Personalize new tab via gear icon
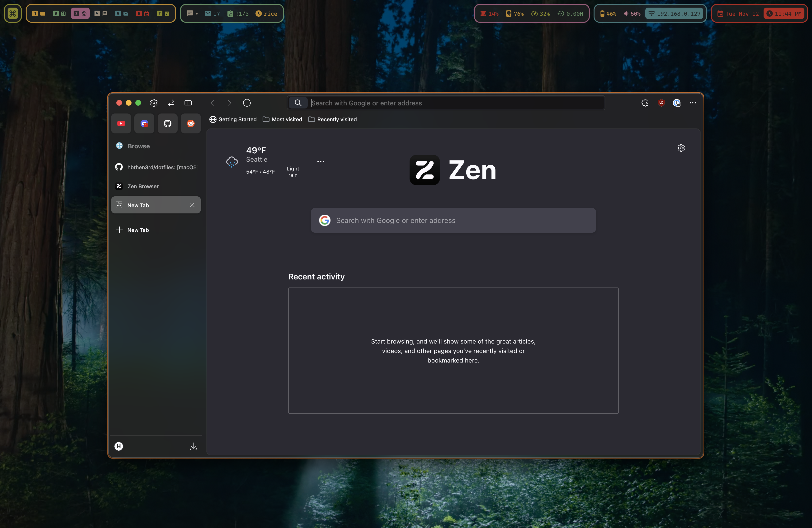This screenshot has width=812, height=528. point(681,148)
